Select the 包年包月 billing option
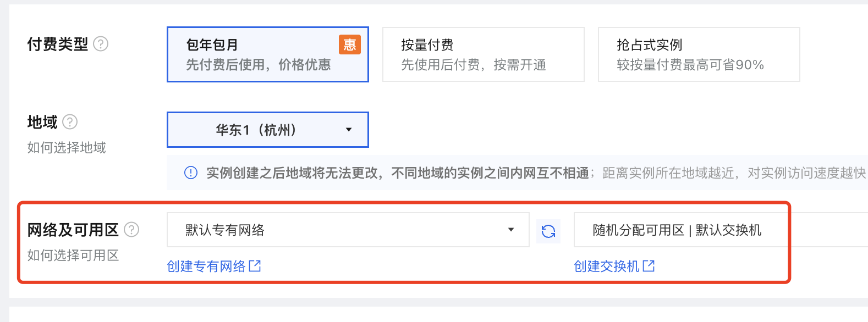Viewport: 868px width, 322px height. pos(267,54)
